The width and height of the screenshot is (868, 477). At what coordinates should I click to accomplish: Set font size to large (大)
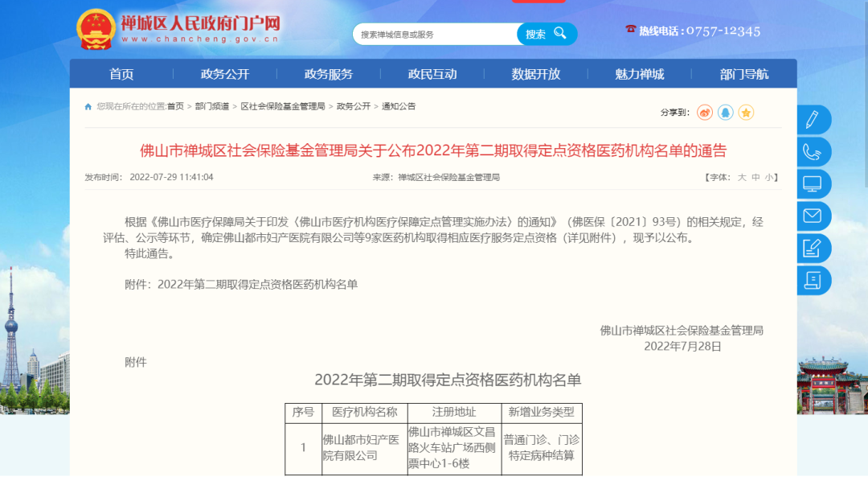(742, 178)
